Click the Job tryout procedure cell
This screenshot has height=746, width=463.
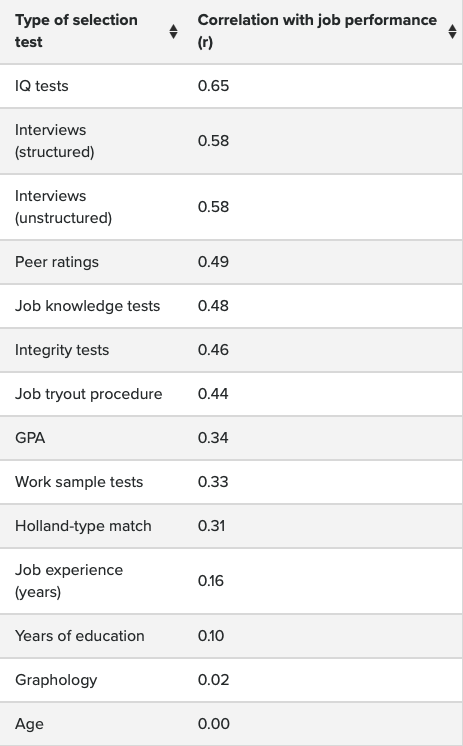coord(89,394)
